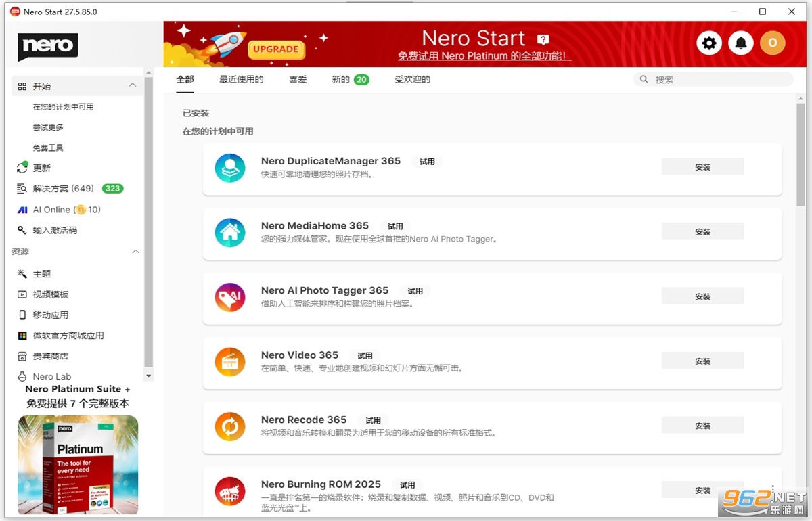Click the 已安装 heading
The height and width of the screenshot is (521, 812).
click(196, 113)
